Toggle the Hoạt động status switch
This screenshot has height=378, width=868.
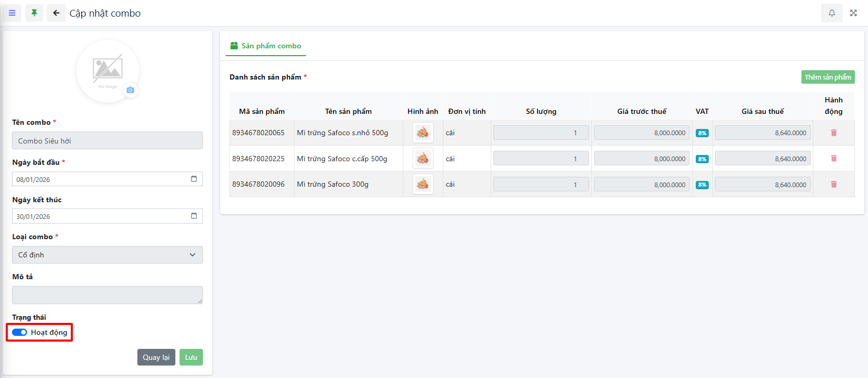20,332
